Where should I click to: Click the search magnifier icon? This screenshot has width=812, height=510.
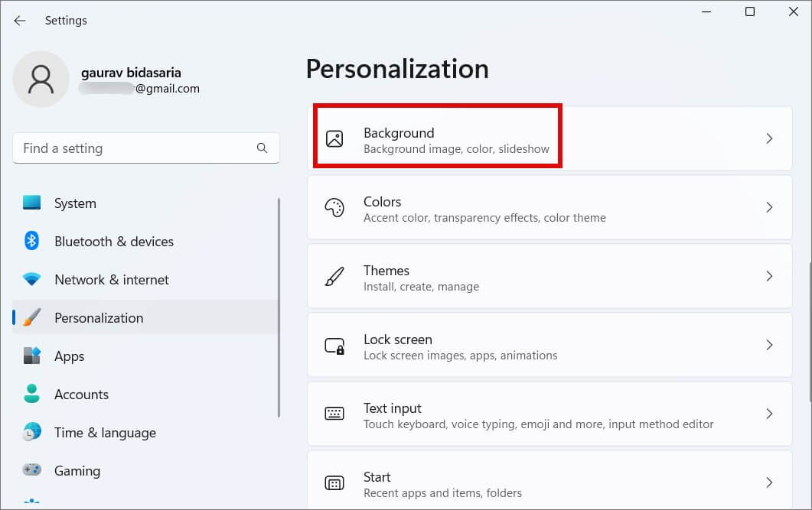pos(262,148)
